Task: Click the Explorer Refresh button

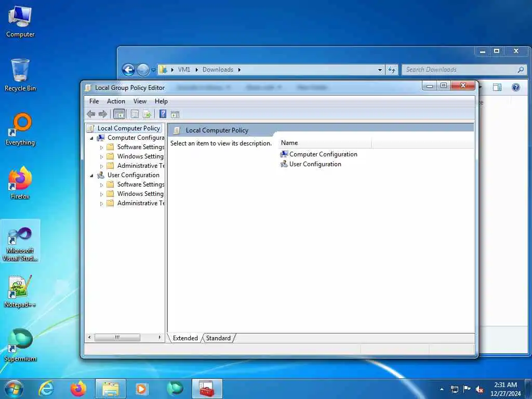Action: [x=392, y=70]
